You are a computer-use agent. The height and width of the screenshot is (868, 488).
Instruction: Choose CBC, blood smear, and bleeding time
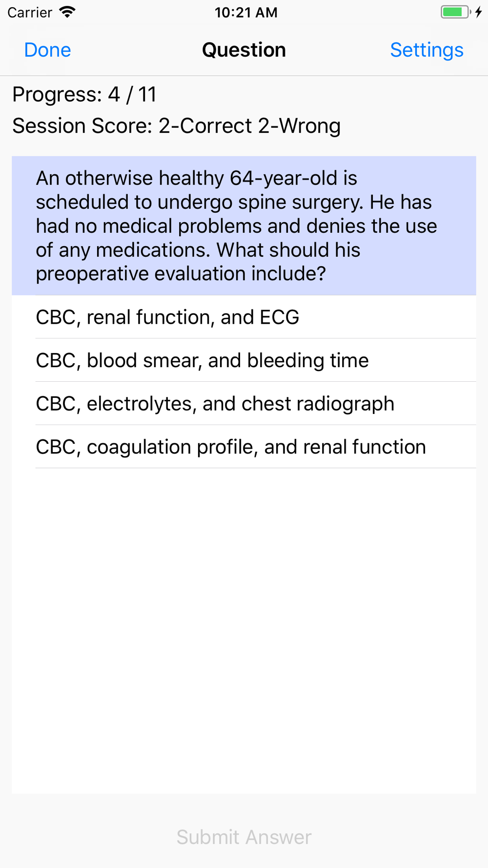(x=202, y=360)
